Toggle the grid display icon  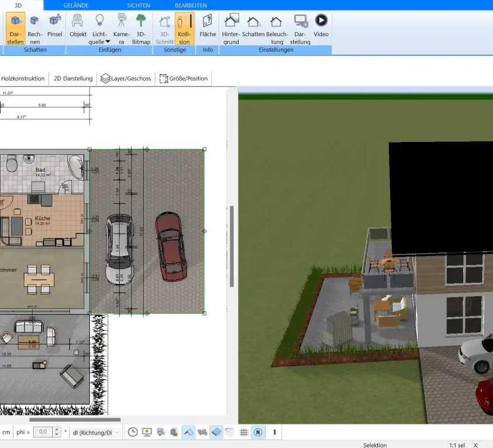tap(244, 432)
